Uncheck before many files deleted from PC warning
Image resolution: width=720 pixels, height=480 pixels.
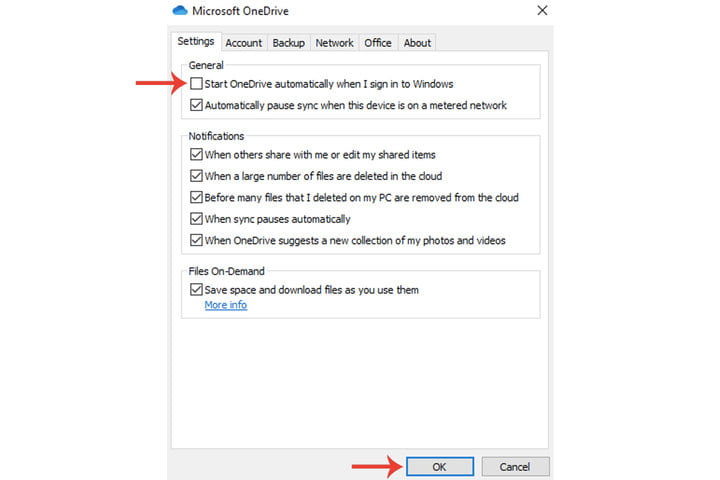(x=196, y=197)
